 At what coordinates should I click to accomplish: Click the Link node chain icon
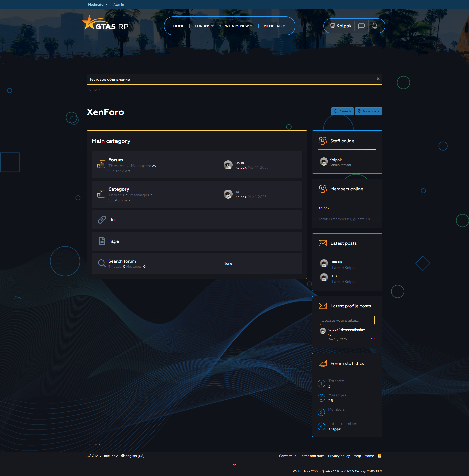point(102,220)
